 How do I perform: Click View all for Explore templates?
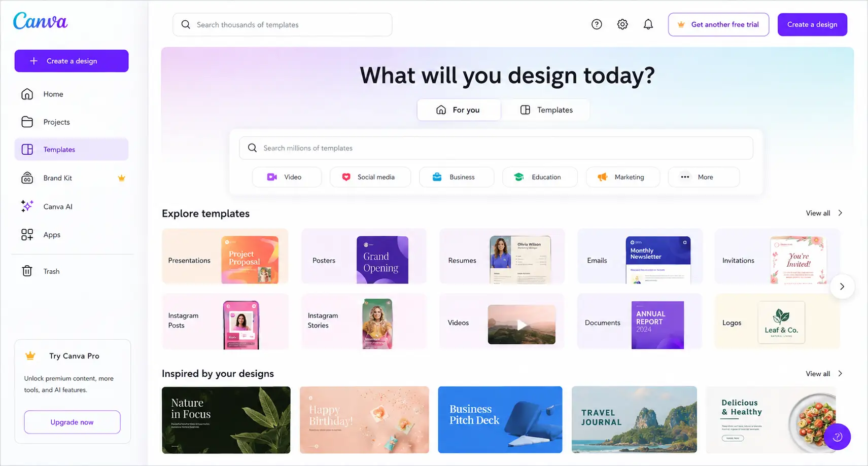(x=818, y=213)
